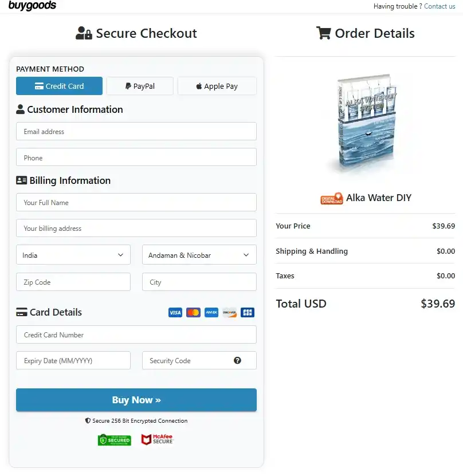Open the country dropdown showing India

pyautogui.click(x=73, y=255)
